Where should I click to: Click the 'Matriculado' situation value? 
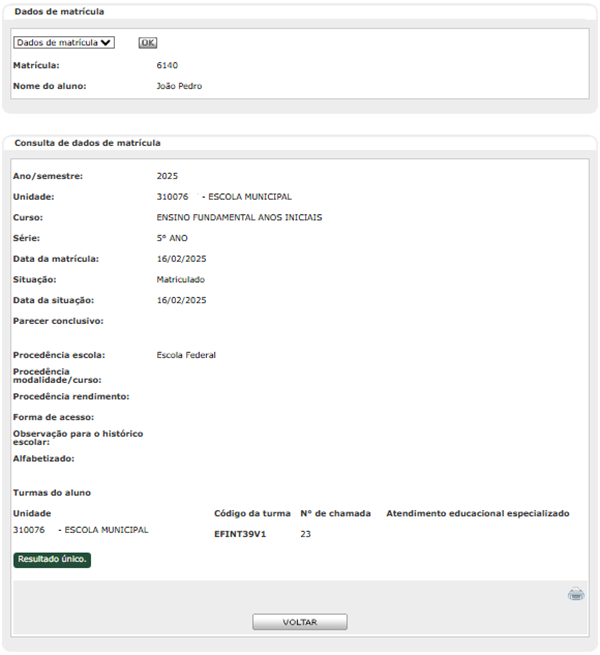181,279
